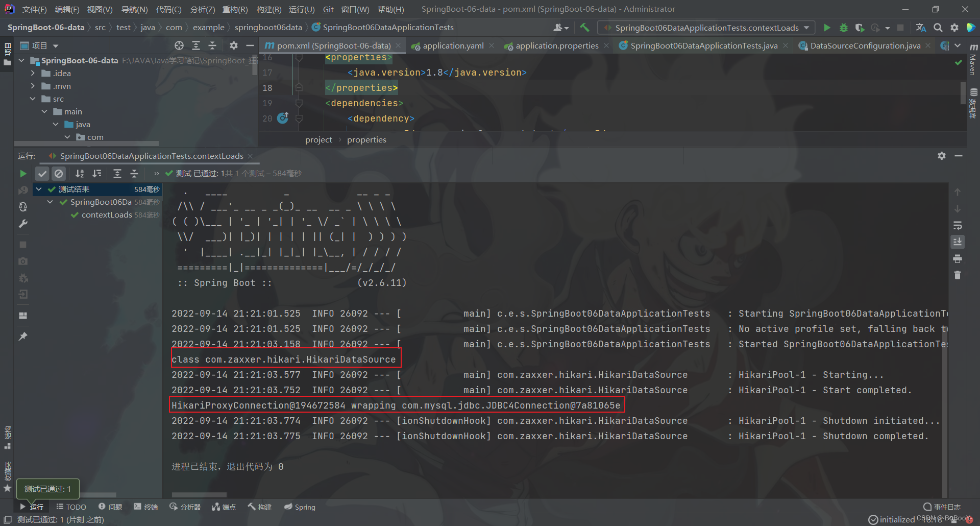Open the TODO tool window
This screenshot has width=980, height=526.
point(71,507)
